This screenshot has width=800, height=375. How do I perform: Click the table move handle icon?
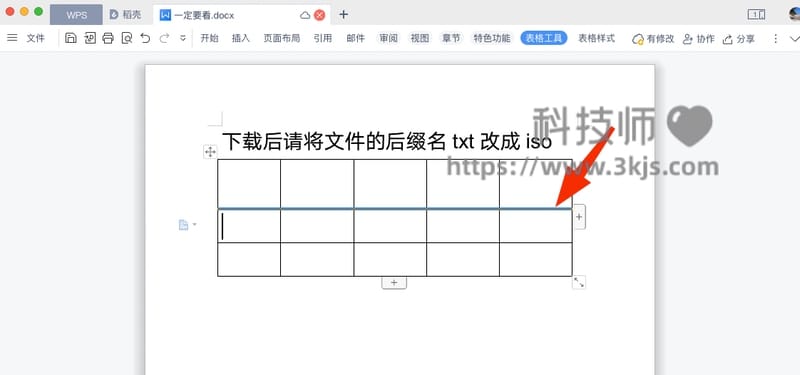[x=210, y=152]
